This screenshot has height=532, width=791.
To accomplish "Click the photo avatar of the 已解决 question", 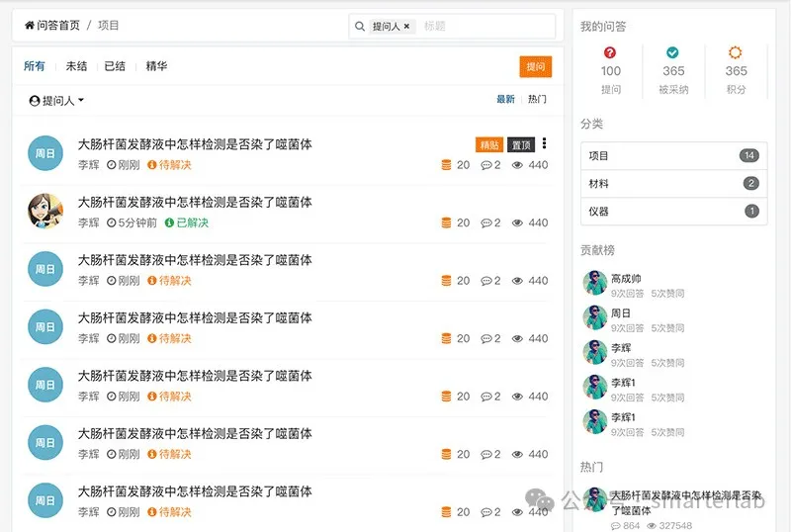I will [x=44, y=211].
